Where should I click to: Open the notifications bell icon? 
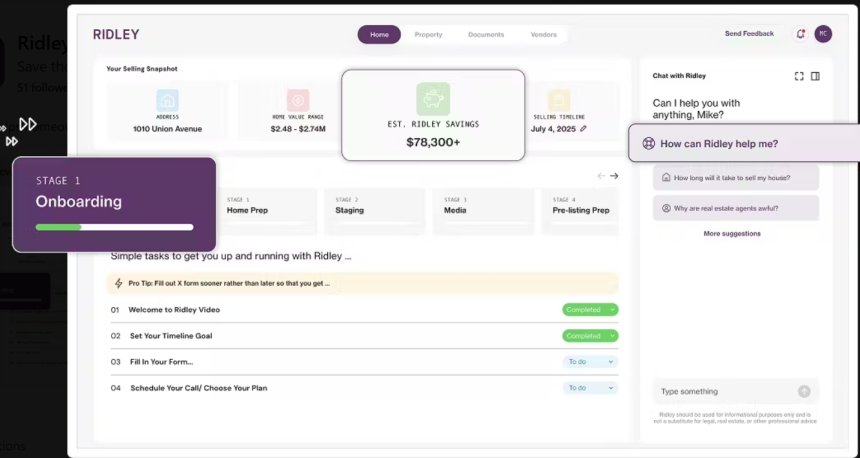coord(800,34)
